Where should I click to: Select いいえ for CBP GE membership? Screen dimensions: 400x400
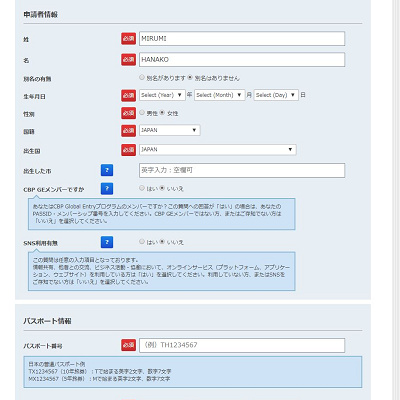[162, 188]
